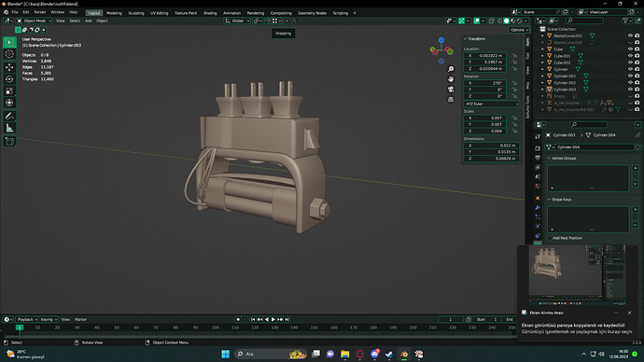Toggle viewport overlays button
This screenshot has height=362, width=644.
point(477,21)
